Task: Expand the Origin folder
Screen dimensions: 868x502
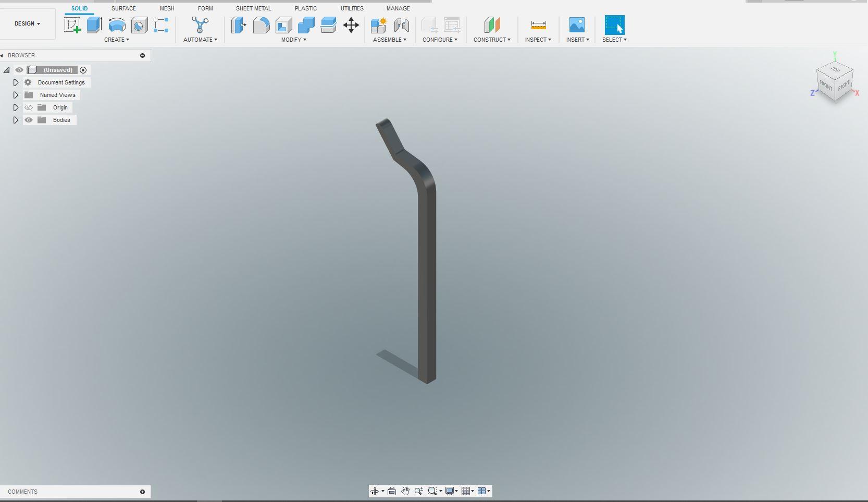Action: click(x=16, y=107)
